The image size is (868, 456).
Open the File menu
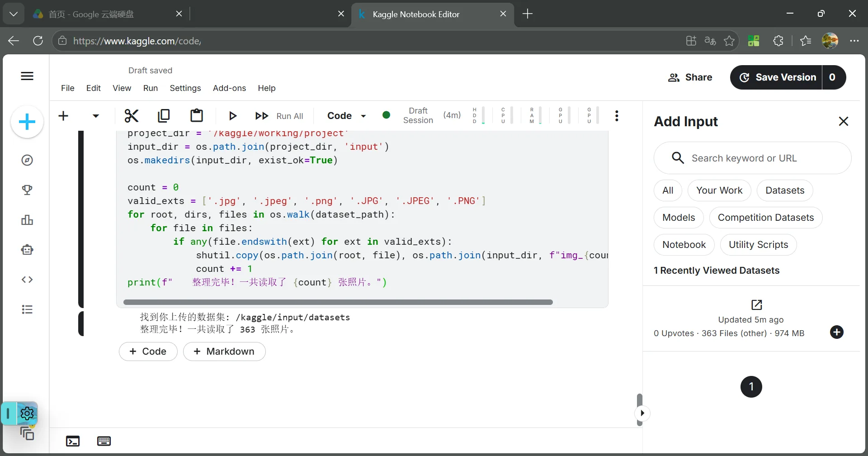[68, 88]
